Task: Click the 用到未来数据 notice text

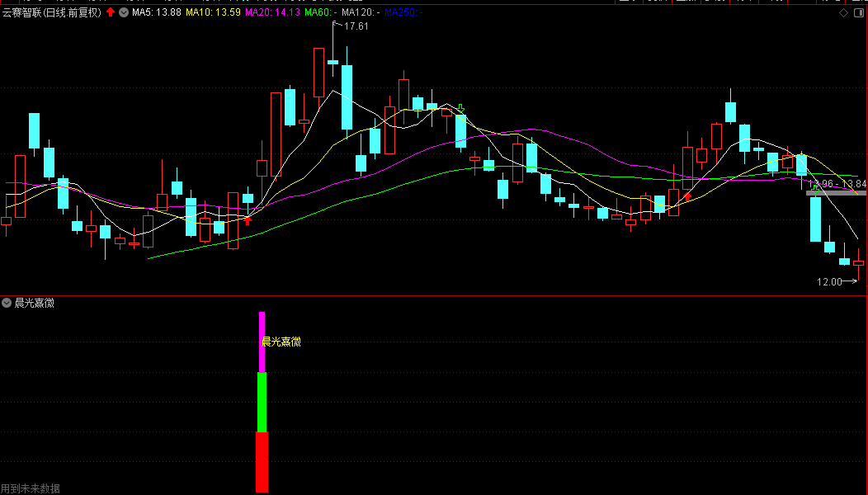Action: (x=31, y=488)
